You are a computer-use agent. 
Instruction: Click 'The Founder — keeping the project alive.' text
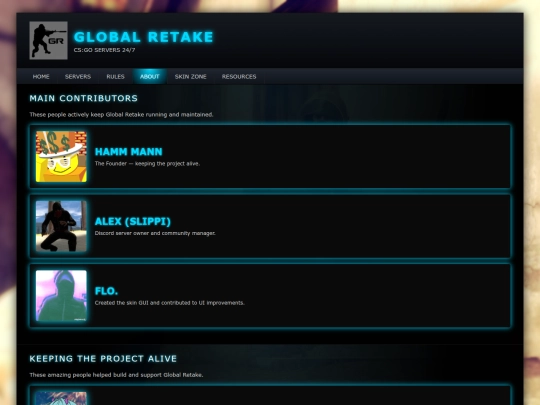(147, 164)
